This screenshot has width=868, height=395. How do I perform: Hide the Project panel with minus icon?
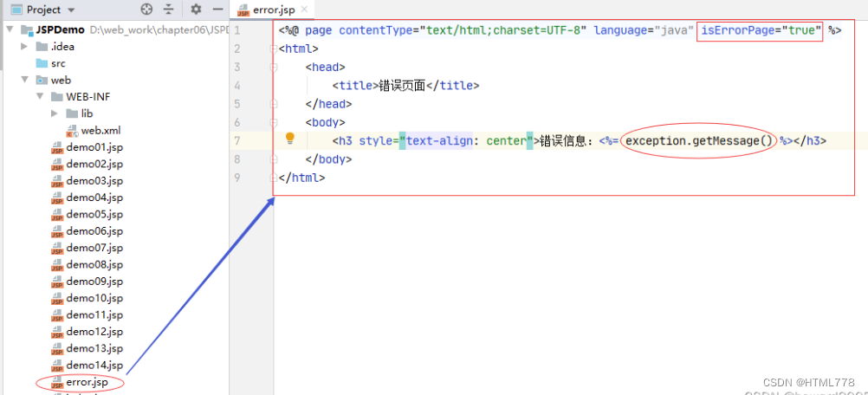(218, 10)
